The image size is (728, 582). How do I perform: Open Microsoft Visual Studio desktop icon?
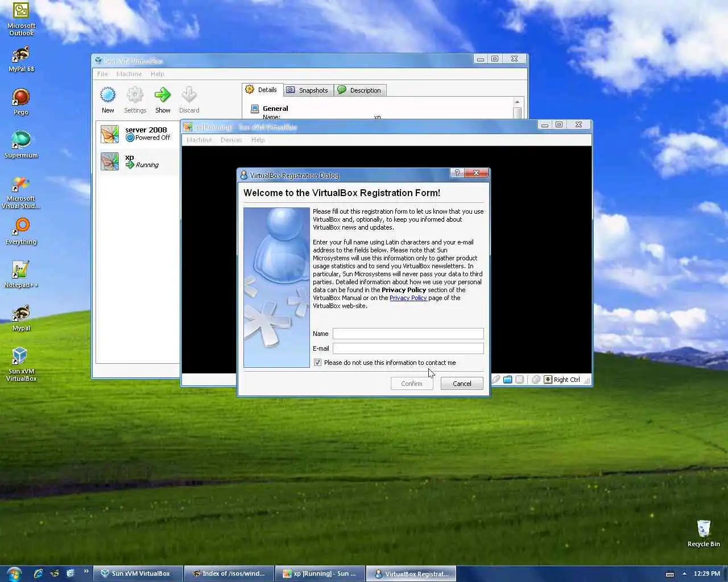tap(21, 193)
